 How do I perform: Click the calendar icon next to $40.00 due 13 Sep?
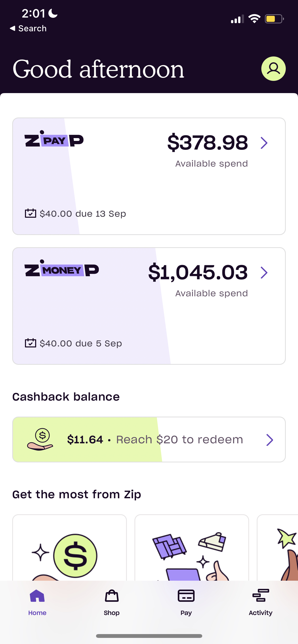click(30, 214)
